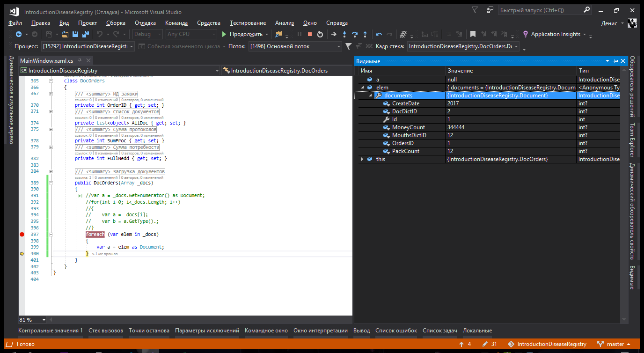This screenshot has width=644, height=353.
Task: Open the Сборка menu
Action: 116,23
